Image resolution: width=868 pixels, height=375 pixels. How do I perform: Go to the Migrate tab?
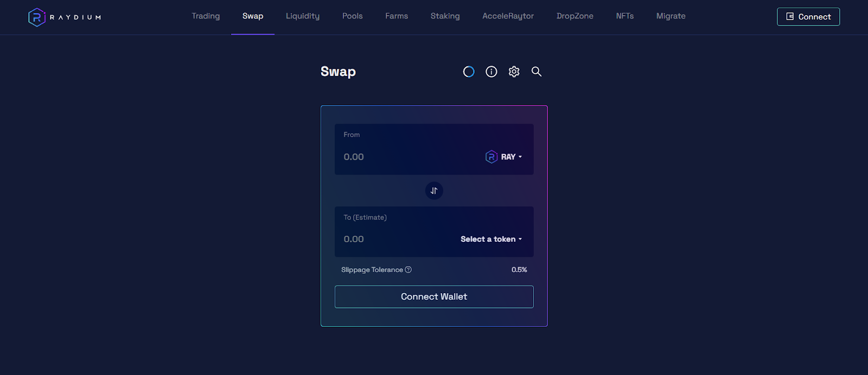tap(671, 16)
